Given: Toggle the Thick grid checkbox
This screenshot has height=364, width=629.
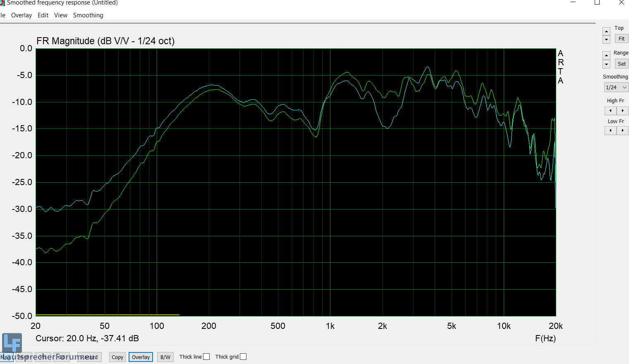Looking at the screenshot, I should coord(243,357).
